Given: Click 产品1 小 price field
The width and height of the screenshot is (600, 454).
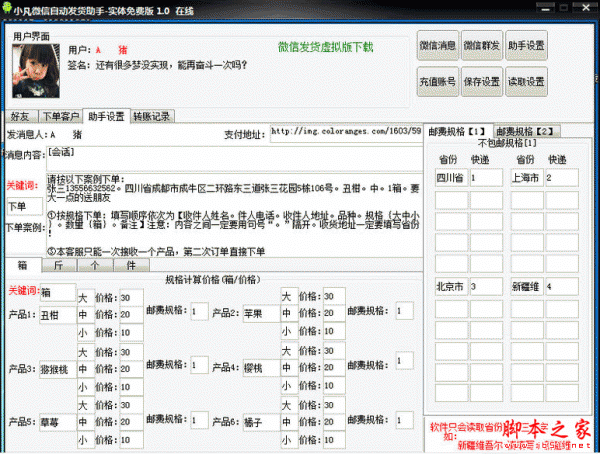Looking at the screenshot, I should (131, 333).
